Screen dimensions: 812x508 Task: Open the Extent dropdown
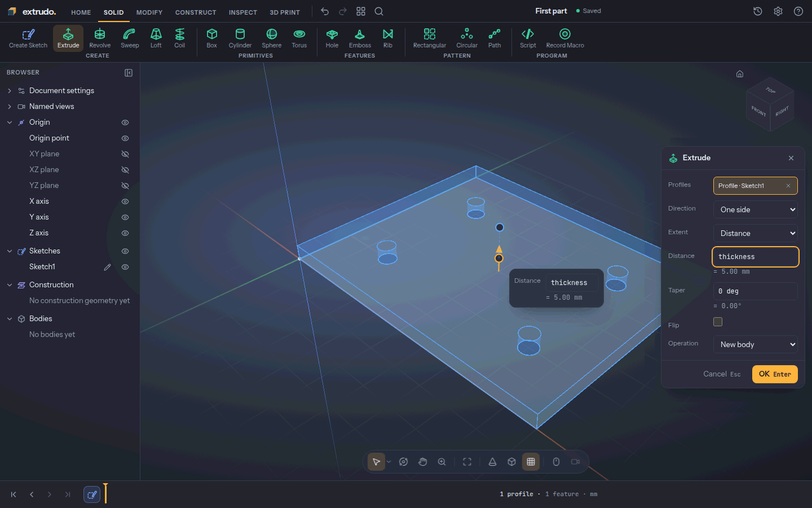pyautogui.click(x=756, y=233)
